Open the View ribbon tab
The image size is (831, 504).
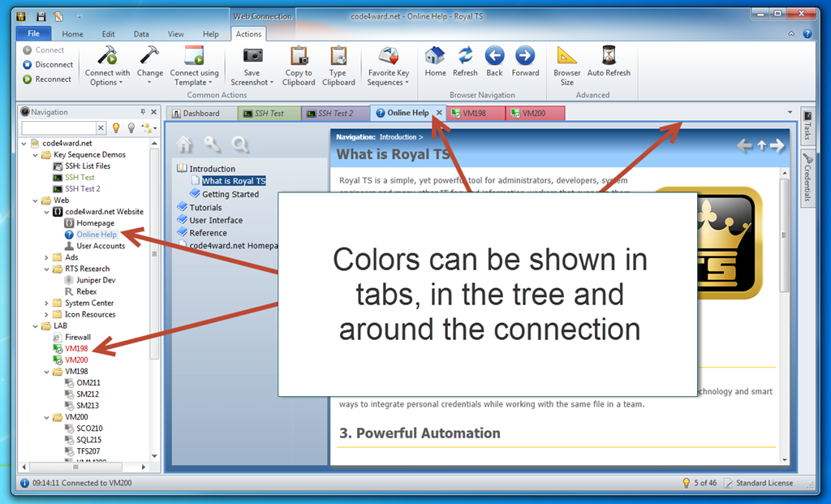175,33
